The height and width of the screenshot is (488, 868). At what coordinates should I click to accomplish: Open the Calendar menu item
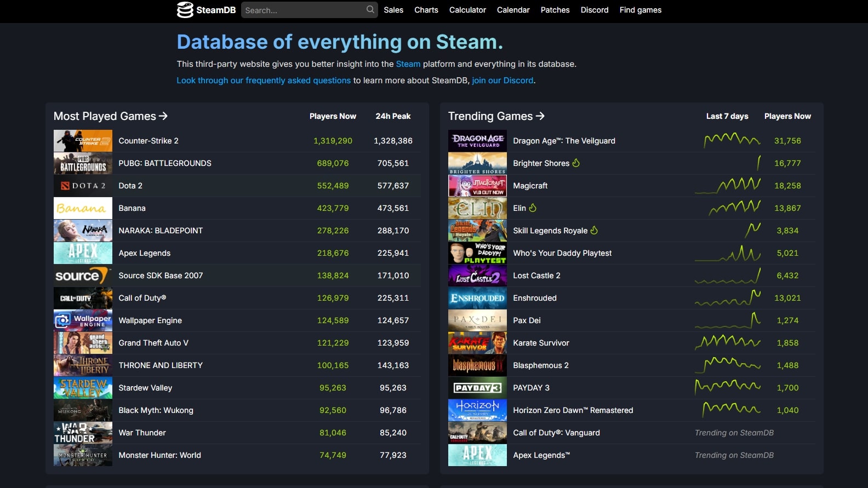pos(513,10)
